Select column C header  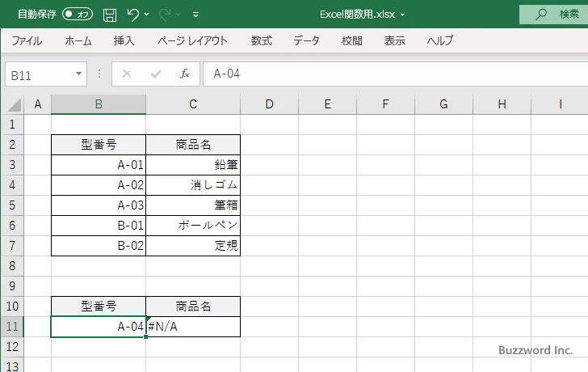coord(193,104)
